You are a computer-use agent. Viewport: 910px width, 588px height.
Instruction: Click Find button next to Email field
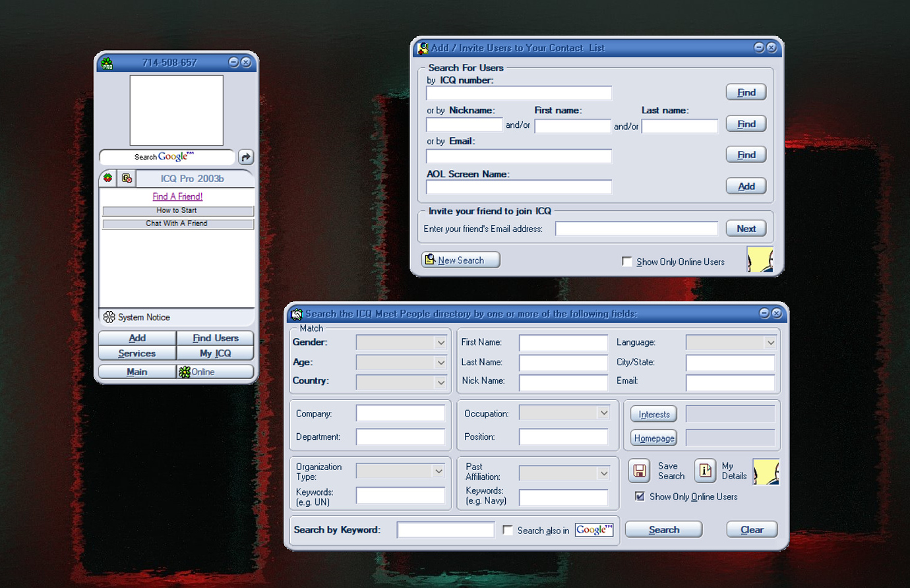(x=746, y=155)
